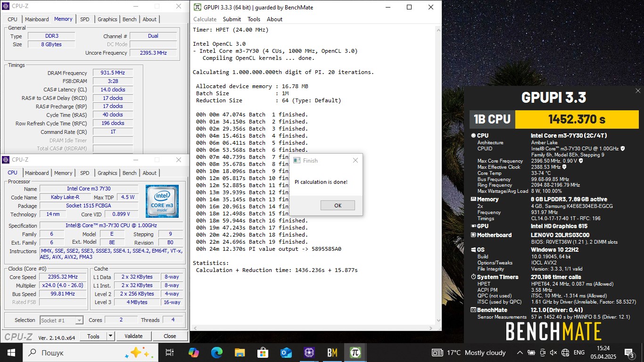Open Outlook from the taskbar

[286, 352]
